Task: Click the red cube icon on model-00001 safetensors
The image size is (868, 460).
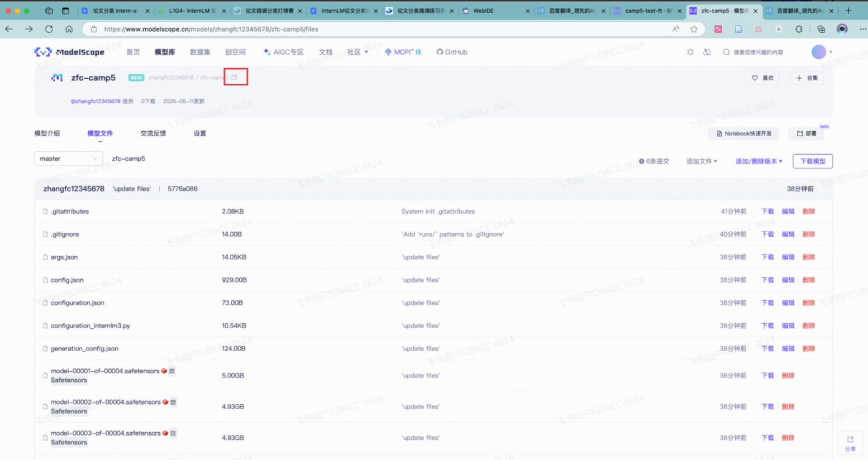Action: tap(164, 371)
